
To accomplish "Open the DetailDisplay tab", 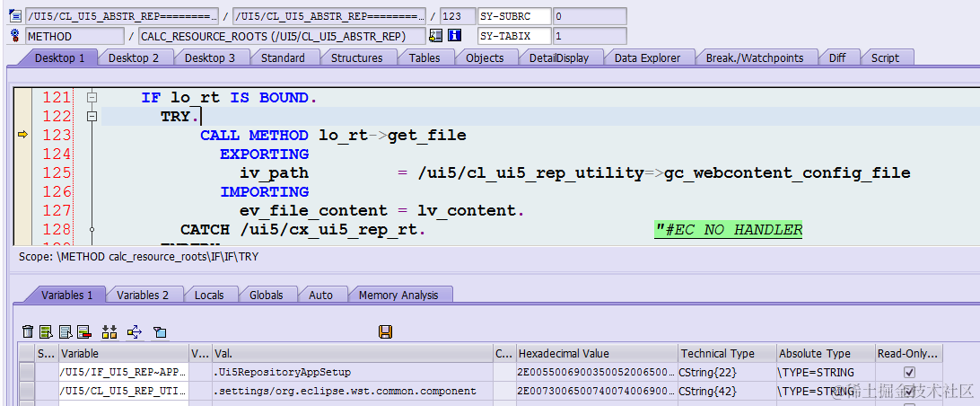I will (559, 57).
